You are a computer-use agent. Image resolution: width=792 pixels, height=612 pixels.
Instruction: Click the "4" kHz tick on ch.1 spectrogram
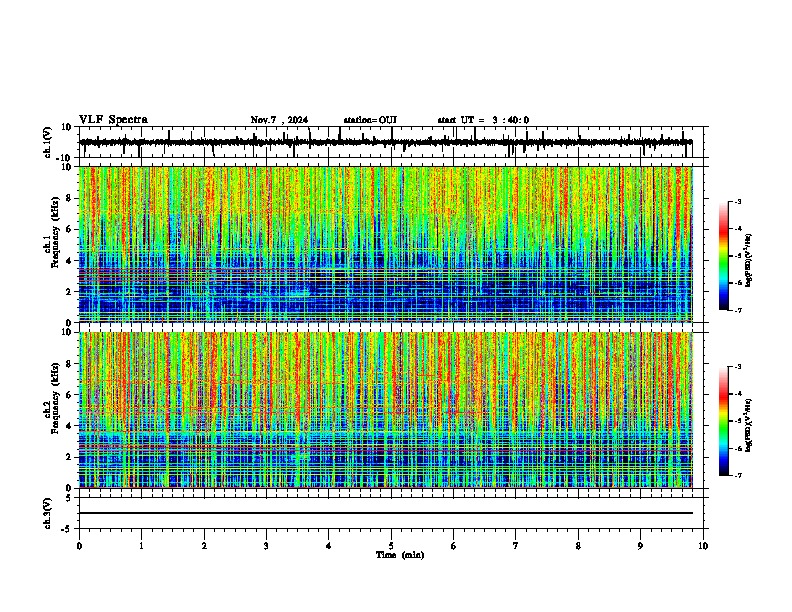70,261
